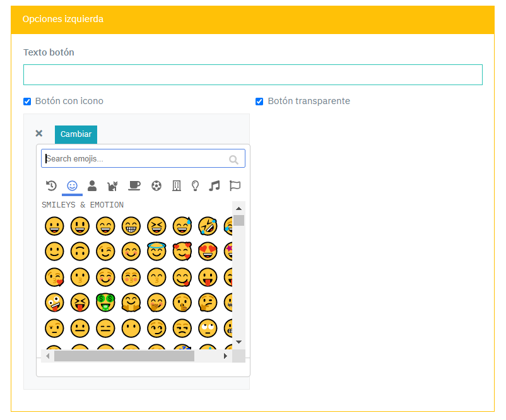The image size is (506, 420).
Task: Toggle the 'Botón transparente' checkbox
Action: (259, 102)
